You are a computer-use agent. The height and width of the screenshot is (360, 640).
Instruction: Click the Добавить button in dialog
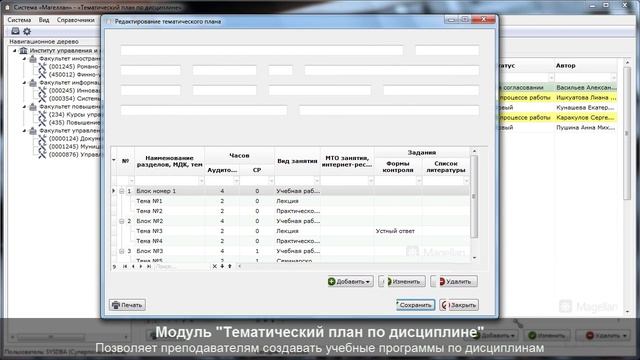pyautogui.click(x=350, y=281)
